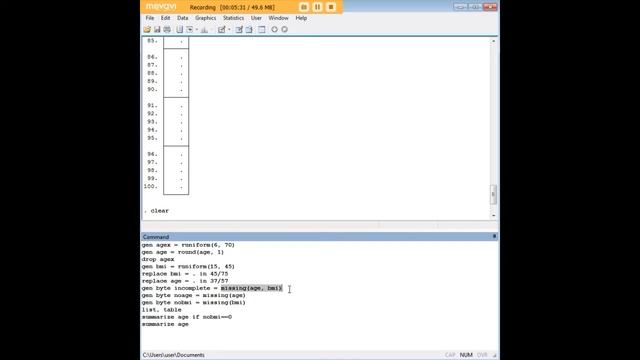Click the Open file toolbar icon
This screenshot has width=640, height=360.
click(147, 29)
